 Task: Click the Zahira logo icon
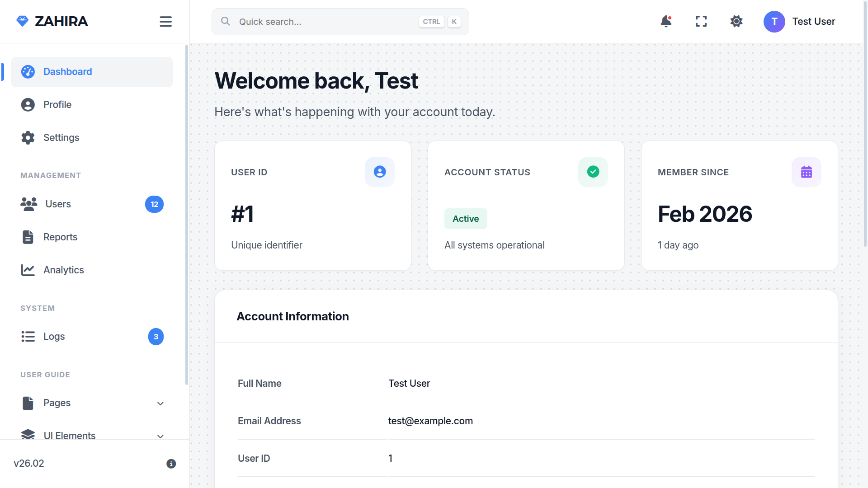pos(22,21)
